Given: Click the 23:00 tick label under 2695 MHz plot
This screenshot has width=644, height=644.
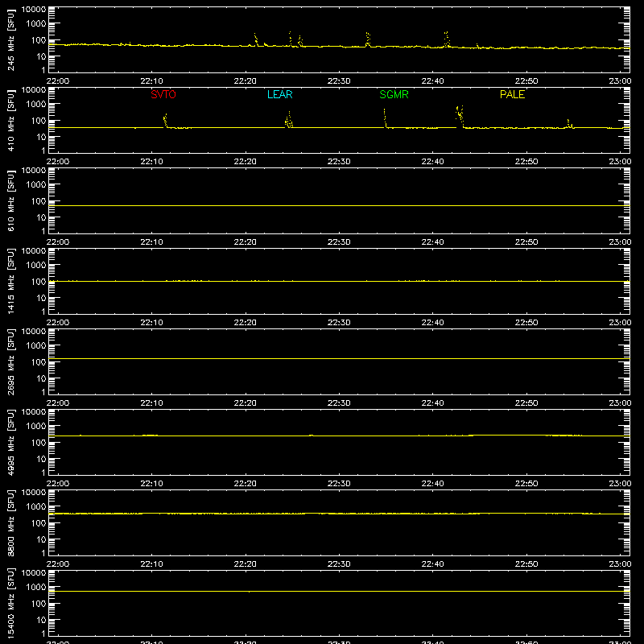Looking at the screenshot, I should (x=620, y=403).
